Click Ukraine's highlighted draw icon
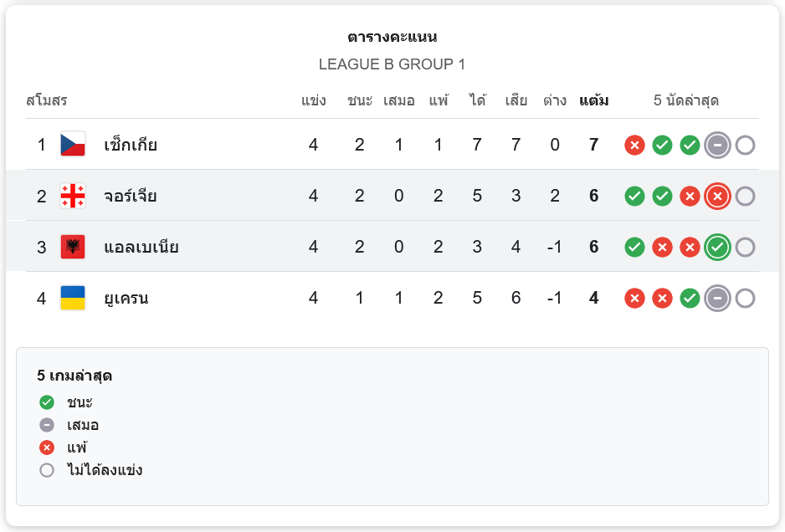 pyautogui.click(x=717, y=298)
